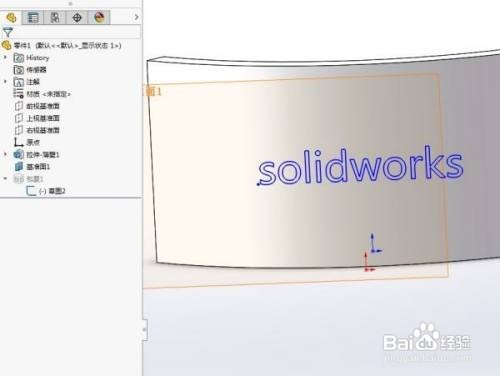Select the 拉伸-薄壁1 extrude feature icon
The image size is (500, 376).
[18, 154]
